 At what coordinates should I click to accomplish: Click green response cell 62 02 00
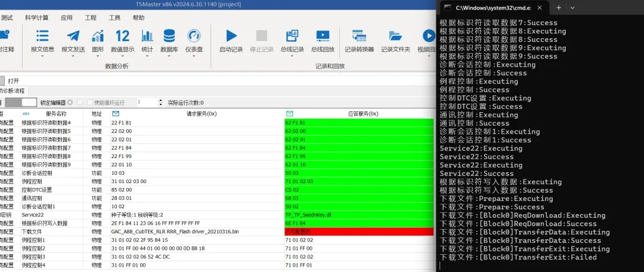pos(359,131)
